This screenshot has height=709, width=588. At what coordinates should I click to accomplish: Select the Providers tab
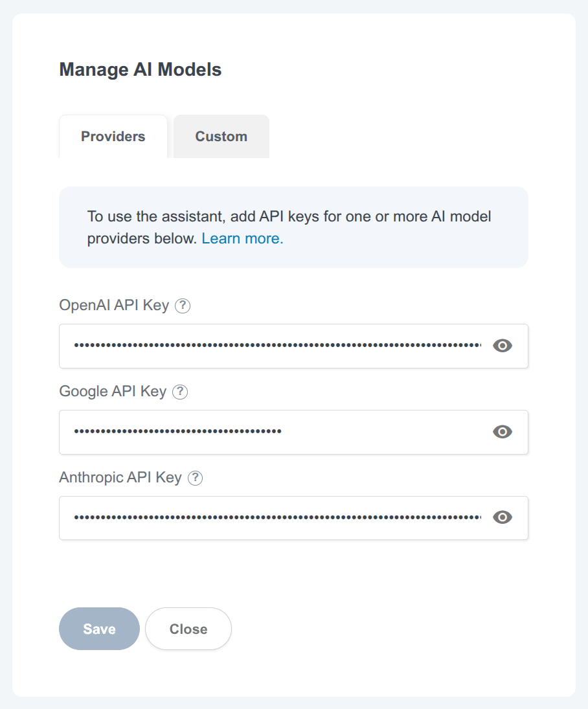coord(113,136)
